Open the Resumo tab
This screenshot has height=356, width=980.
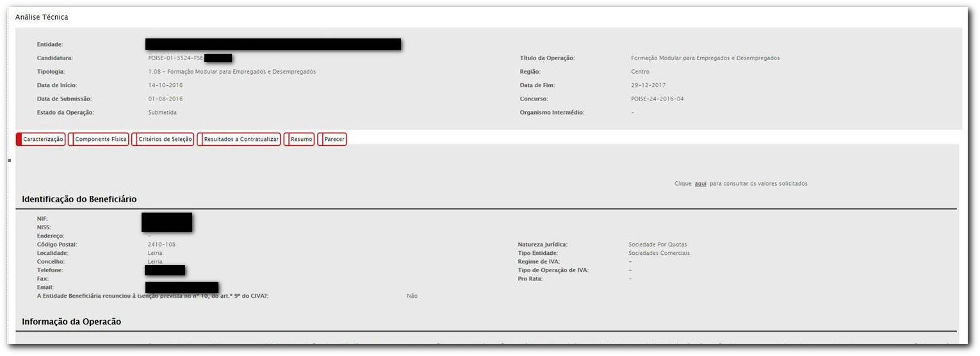pyautogui.click(x=301, y=139)
